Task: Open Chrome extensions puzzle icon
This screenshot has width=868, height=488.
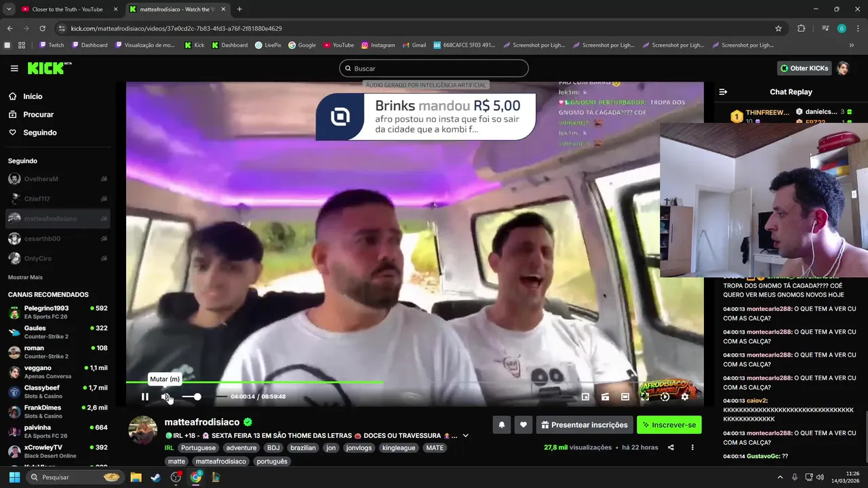Action: click(x=801, y=28)
